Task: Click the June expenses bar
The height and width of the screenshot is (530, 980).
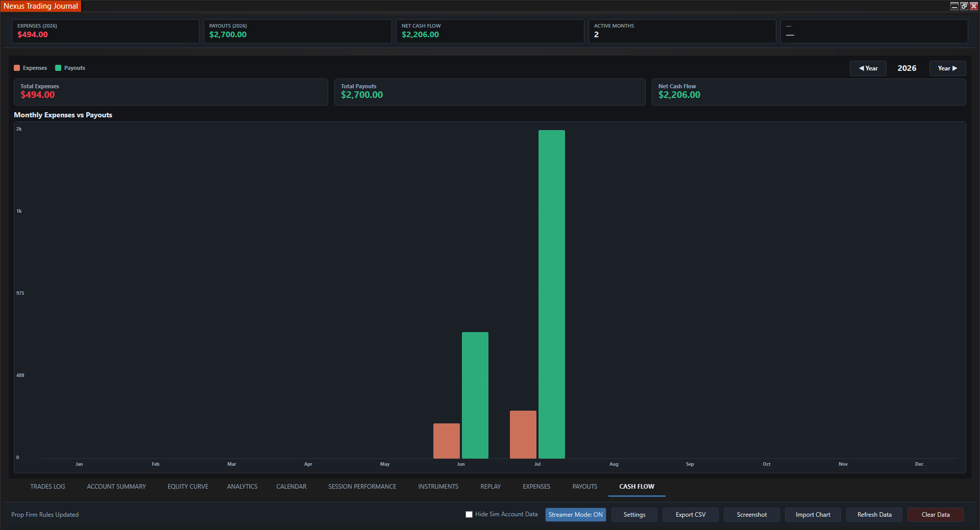Action: point(447,441)
